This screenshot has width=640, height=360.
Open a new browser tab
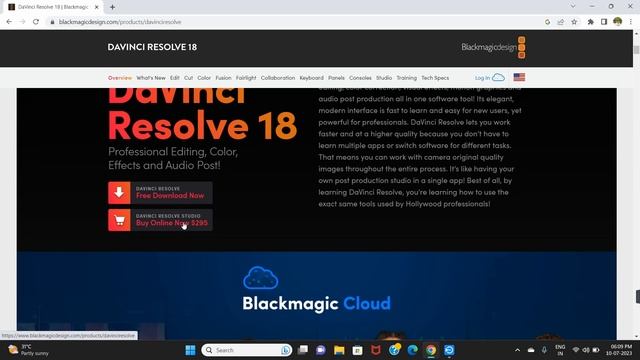point(112,7)
